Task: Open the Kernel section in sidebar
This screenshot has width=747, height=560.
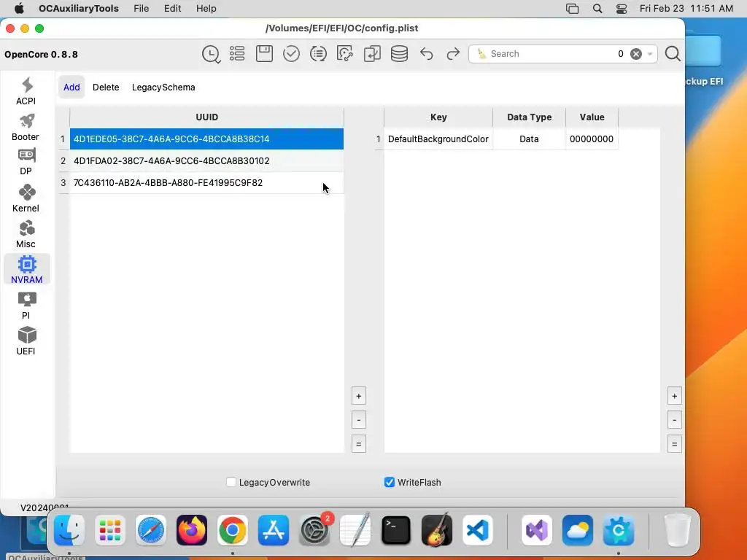Action: (26, 198)
